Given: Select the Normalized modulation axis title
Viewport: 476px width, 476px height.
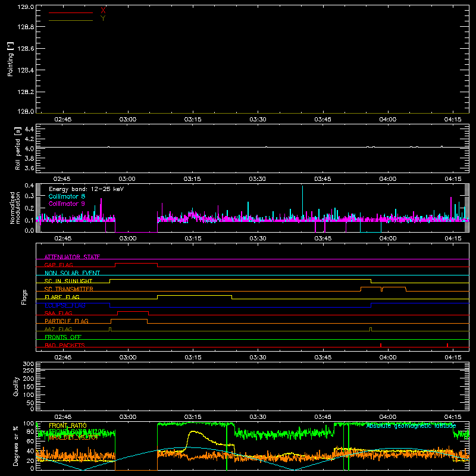Looking at the screenshot, I should (x=15, y=208).
